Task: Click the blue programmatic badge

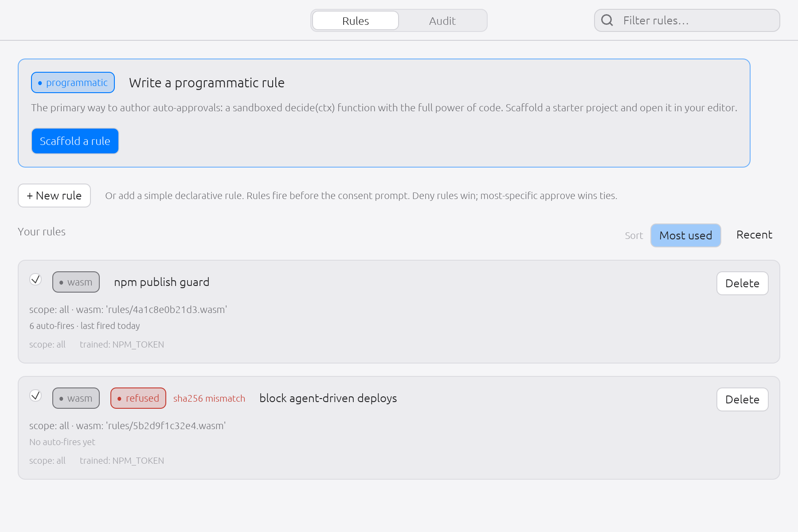Action: point(73,82)
